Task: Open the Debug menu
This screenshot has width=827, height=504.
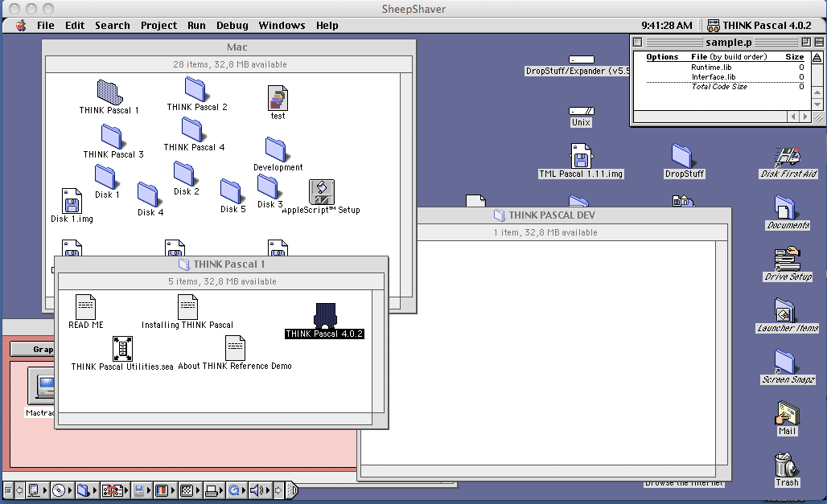Action: pyautogui.click(x=232, y=25)
